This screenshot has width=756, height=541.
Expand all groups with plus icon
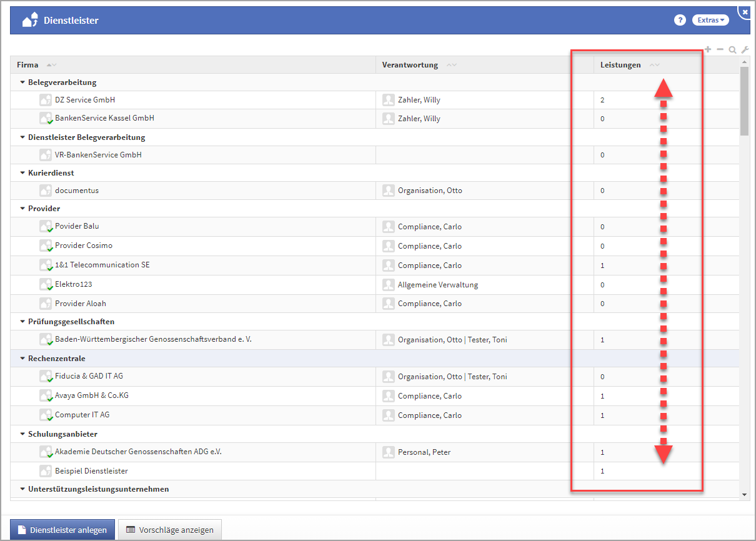pyautogui.click(x=708, y=49)
